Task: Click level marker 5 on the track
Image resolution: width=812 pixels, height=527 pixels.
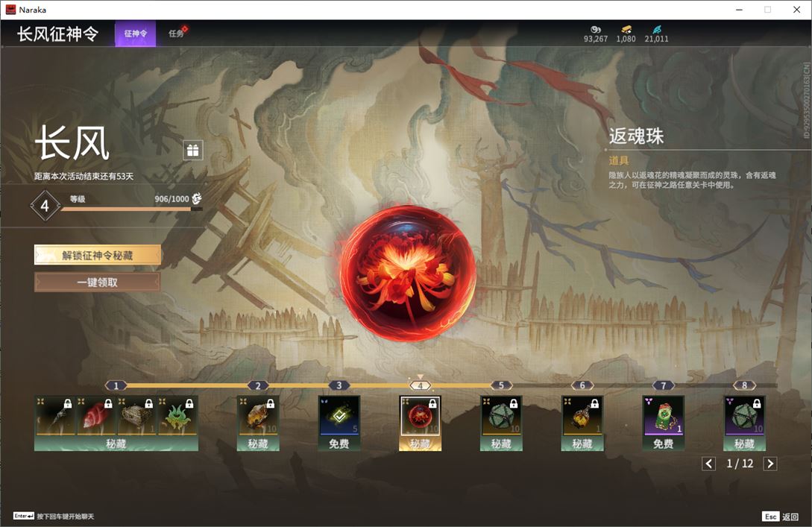Action: pos(501,385)
